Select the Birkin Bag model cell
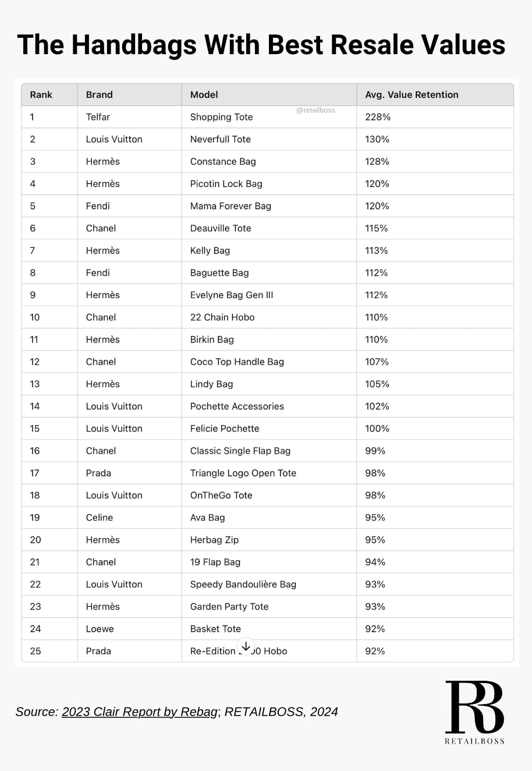This screenshot has width=532, height=771. (269, 339)
